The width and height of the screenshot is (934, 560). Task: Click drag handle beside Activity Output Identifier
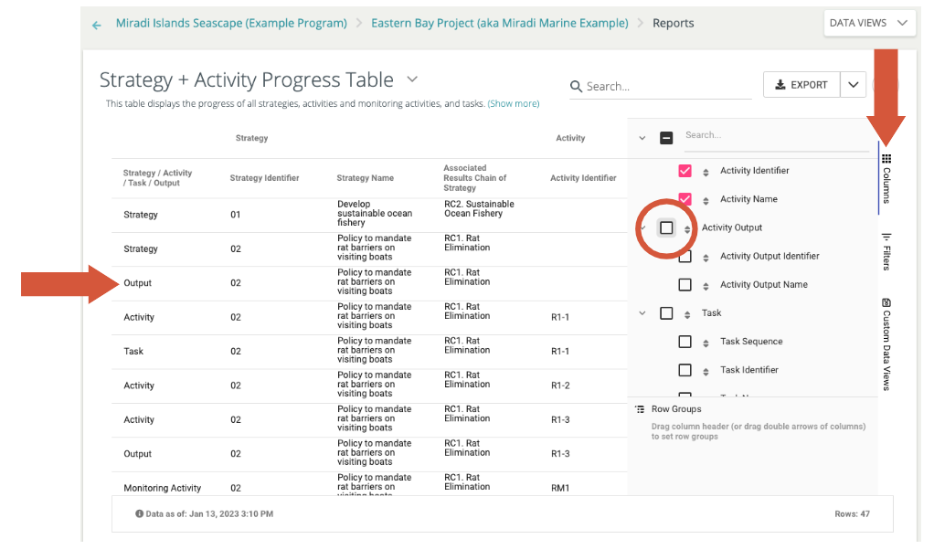click(706, 258)
